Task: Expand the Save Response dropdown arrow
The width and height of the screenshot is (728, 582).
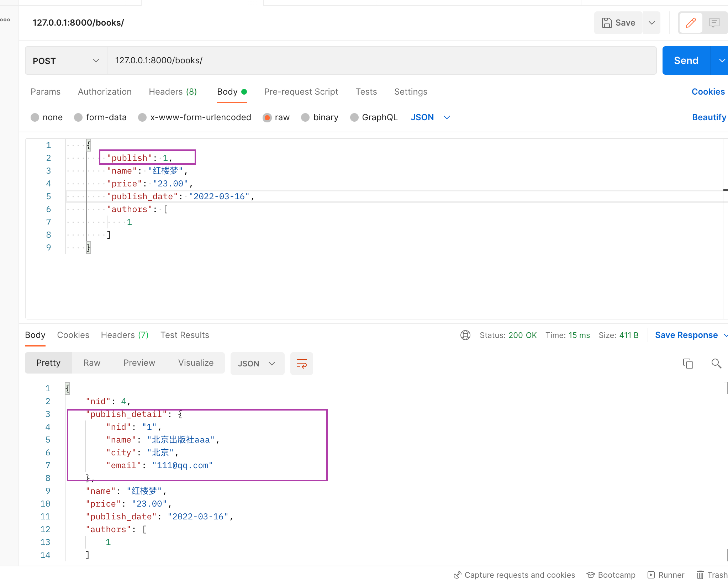Action: click(725, 335)
